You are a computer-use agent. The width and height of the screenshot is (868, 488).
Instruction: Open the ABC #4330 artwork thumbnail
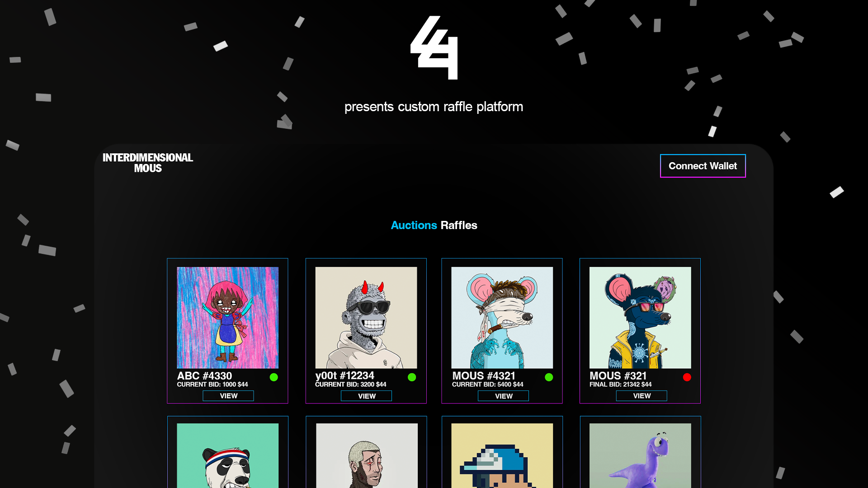tap(227, 318)
